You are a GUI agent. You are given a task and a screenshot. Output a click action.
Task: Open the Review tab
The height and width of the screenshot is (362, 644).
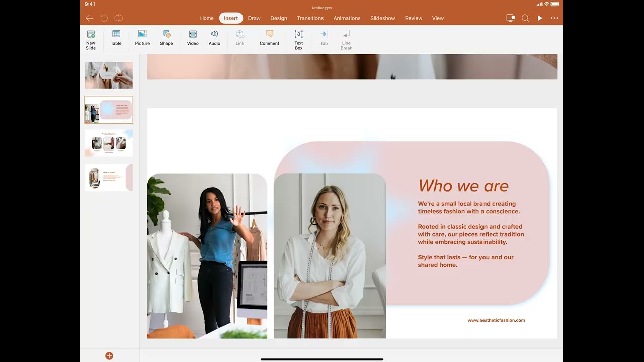414,18
